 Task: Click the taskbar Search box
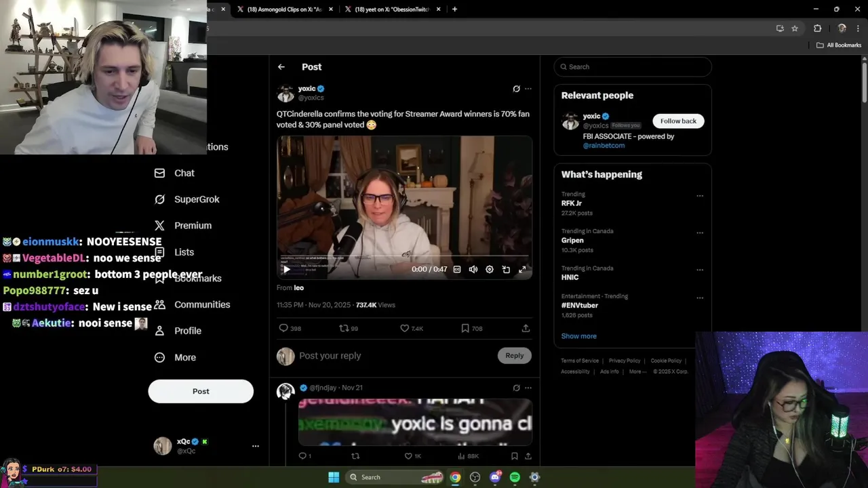click(395, 477)
